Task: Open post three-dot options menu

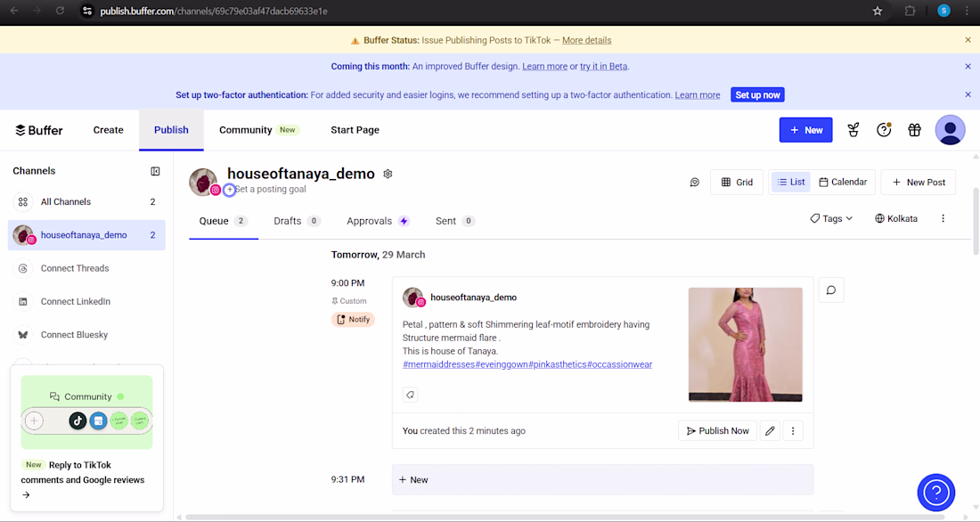Action: pos(793,431)
